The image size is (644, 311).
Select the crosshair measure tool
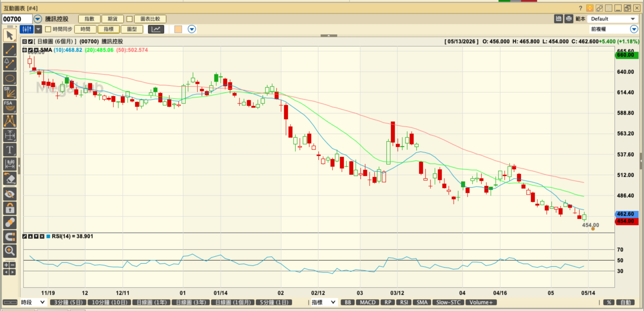click(x=10, y=136)
